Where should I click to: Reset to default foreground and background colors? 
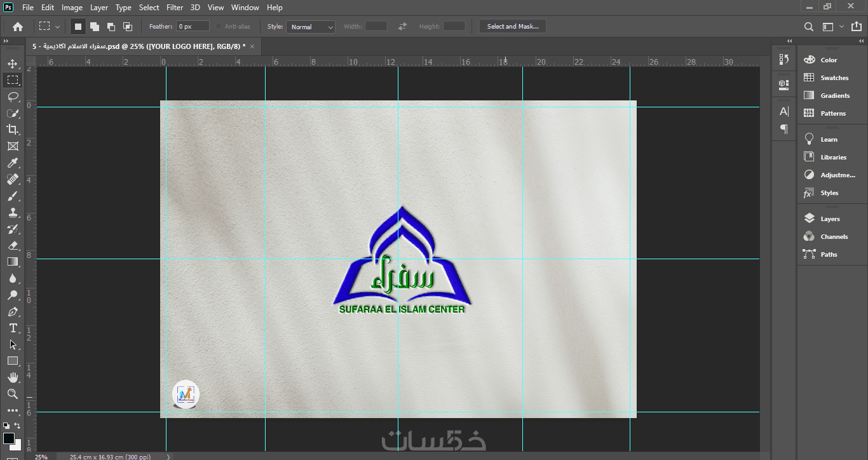pyautogui.click(x=6, y=426)
